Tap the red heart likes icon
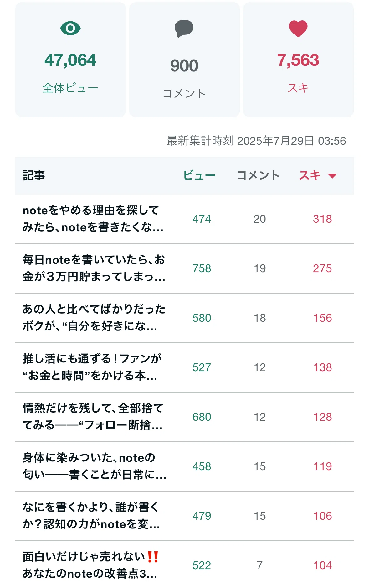 pyautogui.click(x=298, y=28)
